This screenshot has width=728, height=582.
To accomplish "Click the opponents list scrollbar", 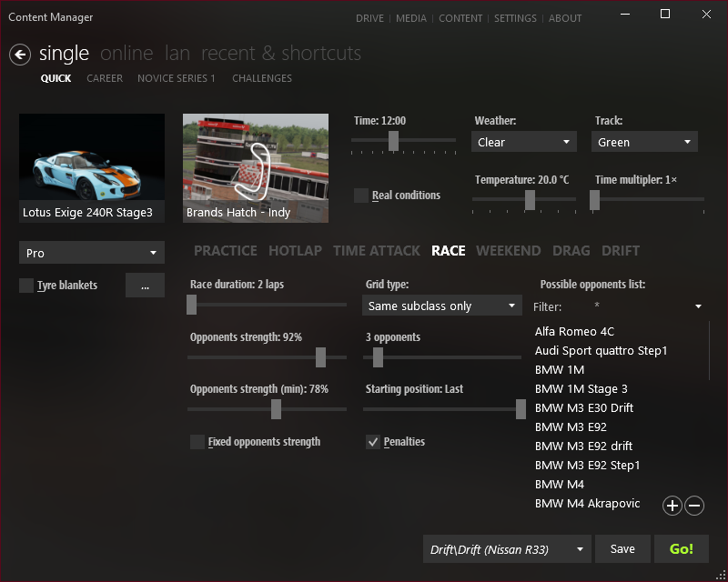I will (710, 351).
